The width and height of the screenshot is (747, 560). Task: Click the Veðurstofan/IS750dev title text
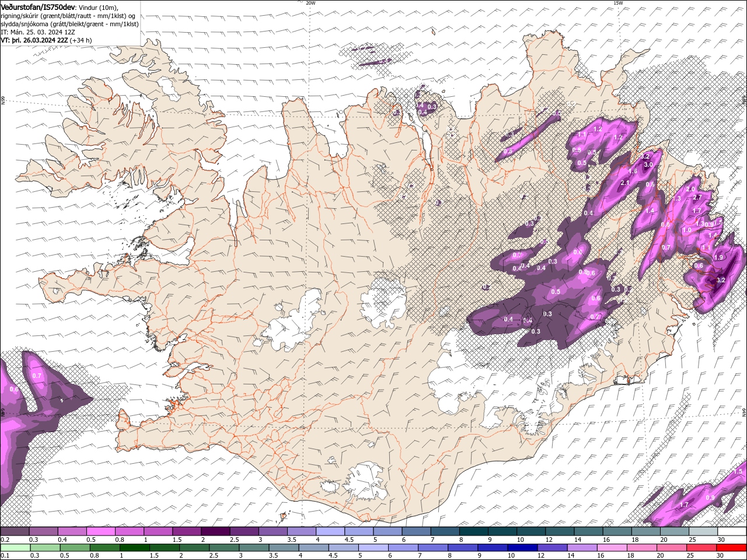coord(37,6)
